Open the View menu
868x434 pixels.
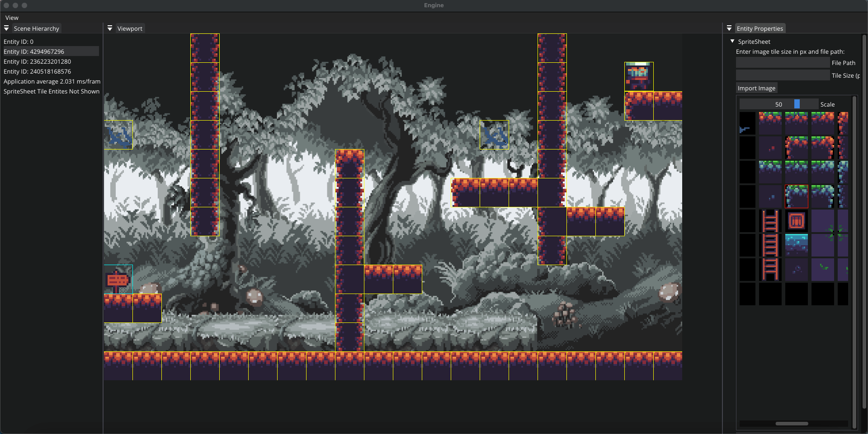point(12,18)
